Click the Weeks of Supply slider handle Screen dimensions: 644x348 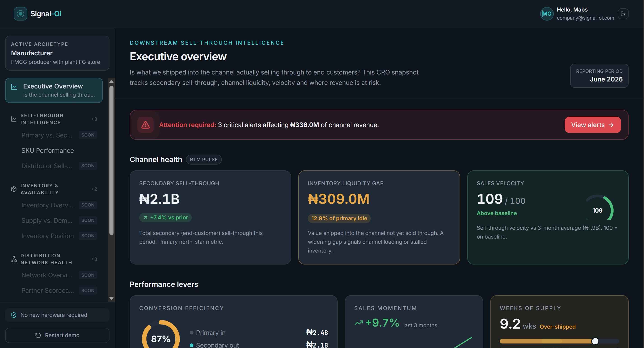pos(595,341)
